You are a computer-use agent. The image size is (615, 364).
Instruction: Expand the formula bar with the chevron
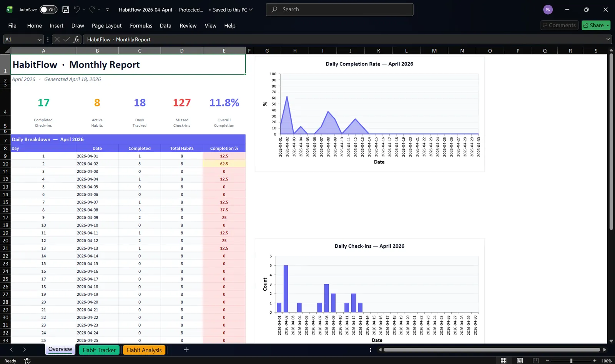click(608, 39)
